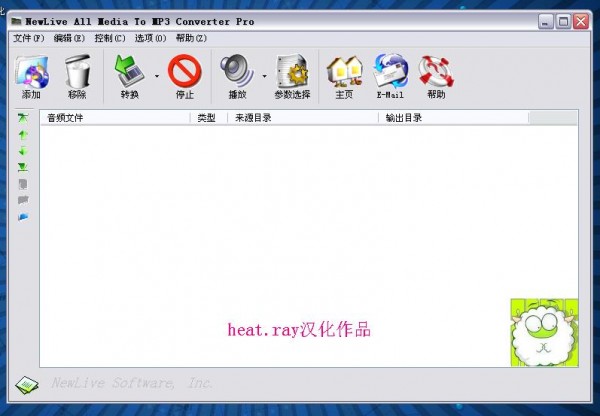Screen dimensions: 600x416
Task: Sort by the 输出目录 column header
Action: (453, 118)
